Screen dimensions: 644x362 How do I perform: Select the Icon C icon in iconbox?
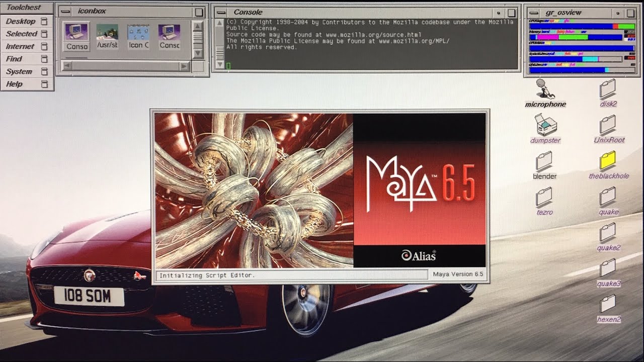click(138, 36)
